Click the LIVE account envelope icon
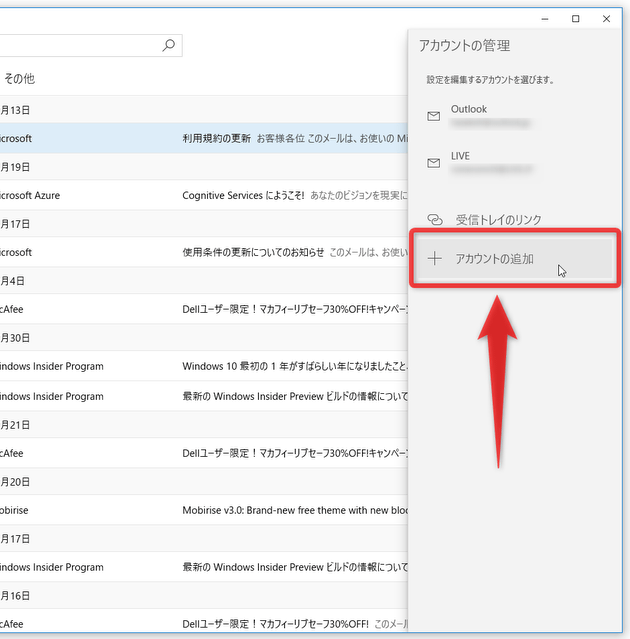 coord(434,163)
